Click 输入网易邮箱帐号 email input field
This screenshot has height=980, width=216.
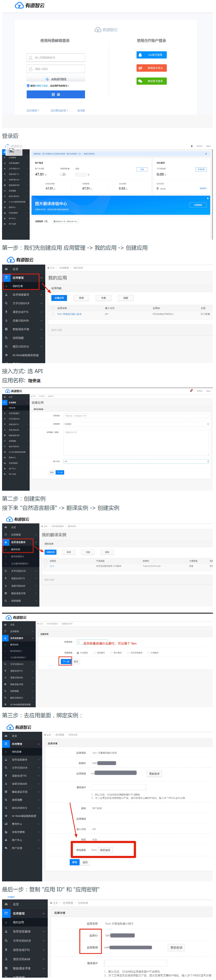click(x=55, y=57)
